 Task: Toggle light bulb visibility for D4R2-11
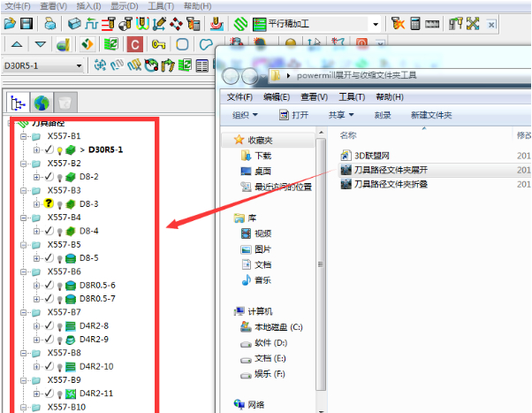60,394
